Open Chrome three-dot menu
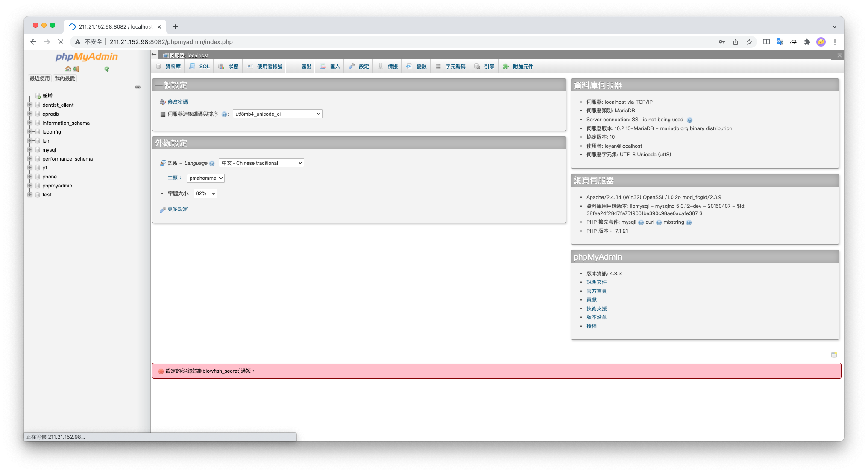 point(835,42)
